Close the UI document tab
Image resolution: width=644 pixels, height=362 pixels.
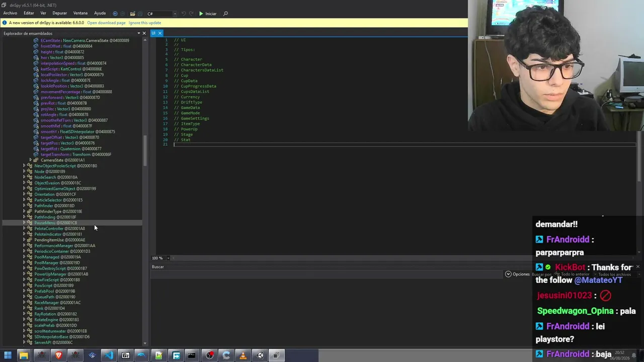click(x=160, y=33)
